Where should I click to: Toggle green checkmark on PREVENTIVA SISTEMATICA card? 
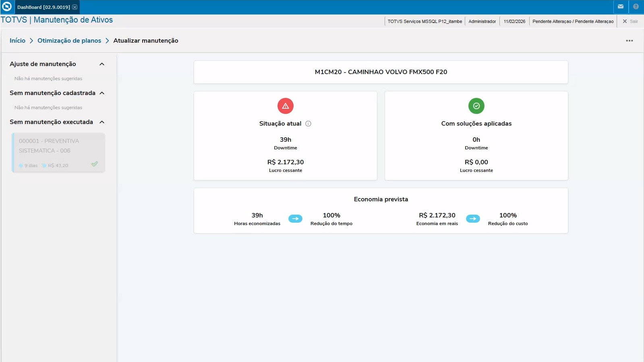point(95,164)
